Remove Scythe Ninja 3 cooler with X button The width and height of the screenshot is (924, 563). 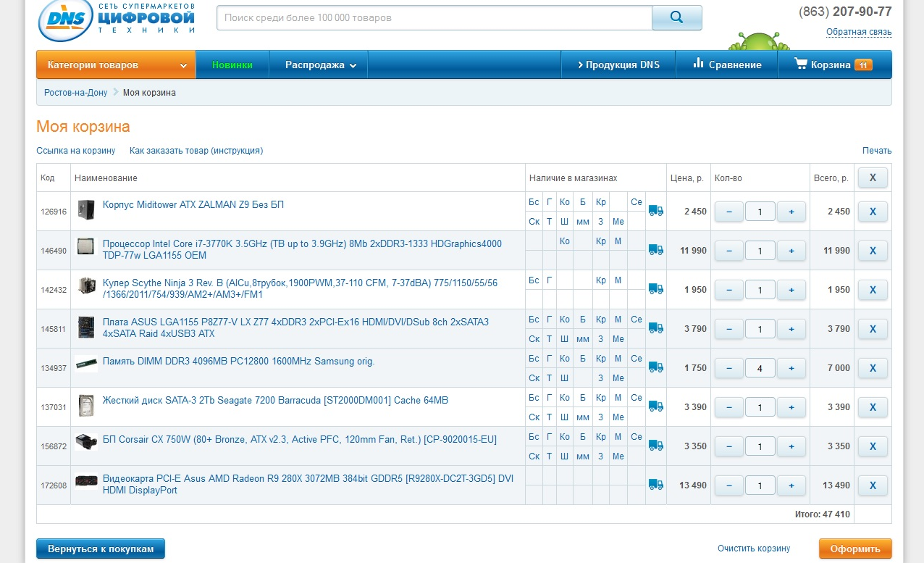[873, 290]
